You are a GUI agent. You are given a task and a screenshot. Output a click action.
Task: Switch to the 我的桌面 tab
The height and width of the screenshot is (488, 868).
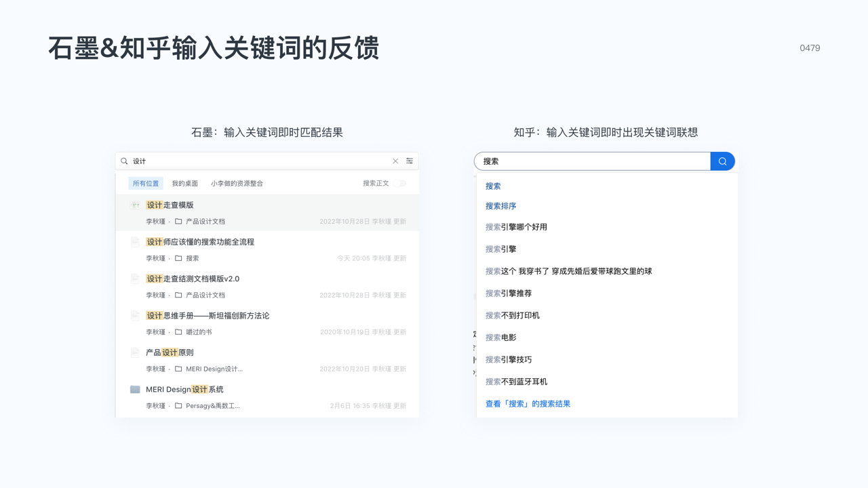coord(185,184)
